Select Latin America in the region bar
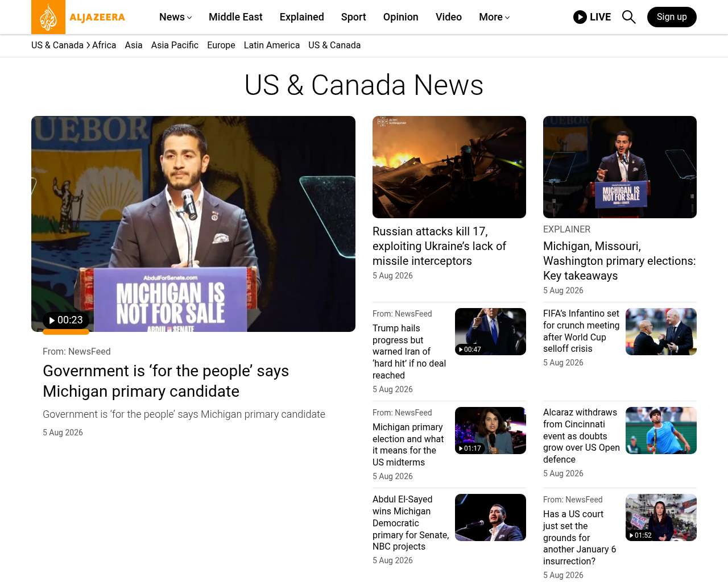Viewport: 728px width, 582px height. click(x=272, y=45)
